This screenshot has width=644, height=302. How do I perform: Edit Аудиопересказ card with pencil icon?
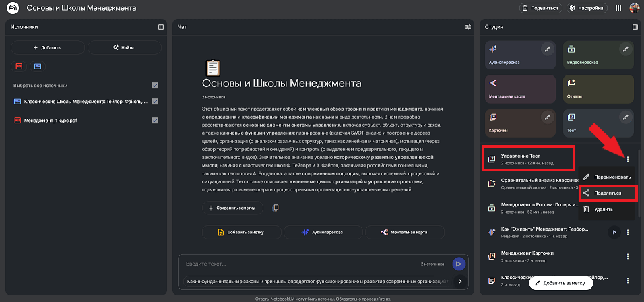point(547,49)
